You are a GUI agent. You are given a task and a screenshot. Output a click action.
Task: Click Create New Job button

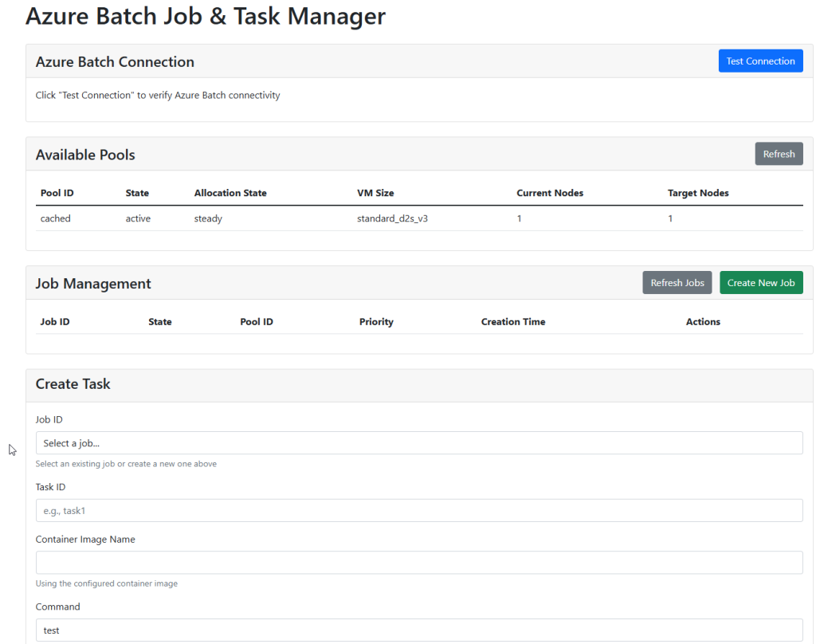pos(761,283)
